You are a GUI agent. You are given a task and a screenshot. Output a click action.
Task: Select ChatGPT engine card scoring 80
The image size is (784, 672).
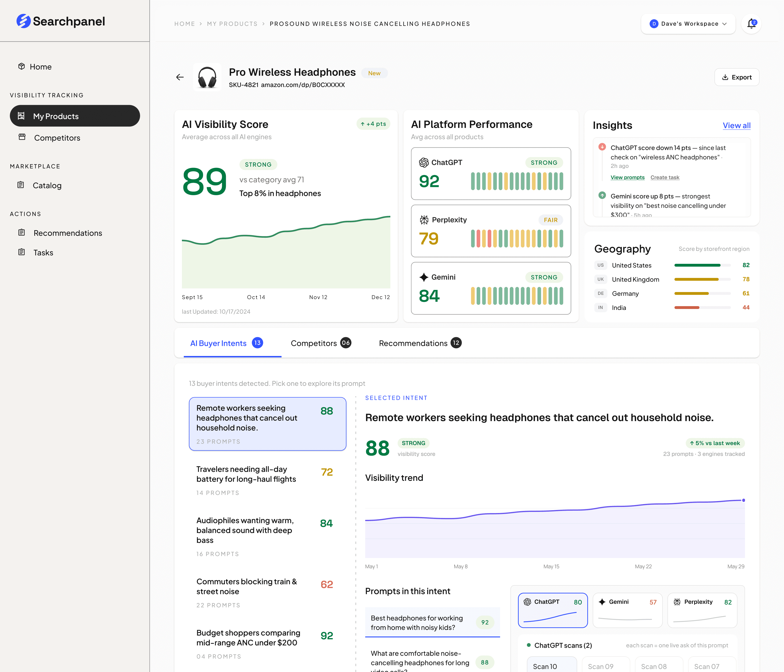[x=553, y=610]
